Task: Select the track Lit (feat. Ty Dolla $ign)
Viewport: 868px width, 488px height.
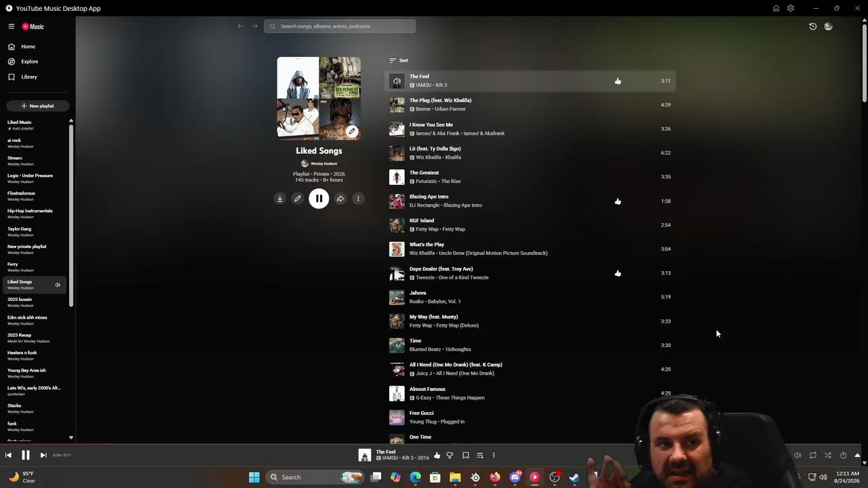Action: (x=531, y=153)
